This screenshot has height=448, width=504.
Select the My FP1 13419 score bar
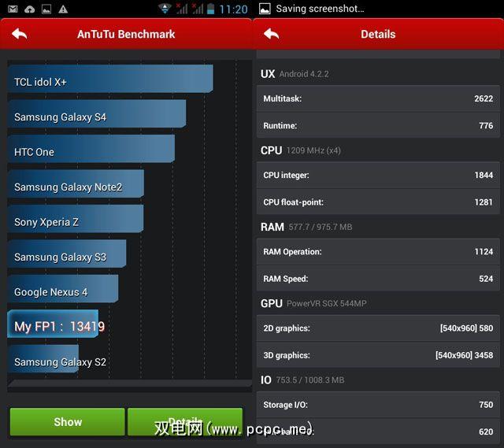(x=53, y=324)
